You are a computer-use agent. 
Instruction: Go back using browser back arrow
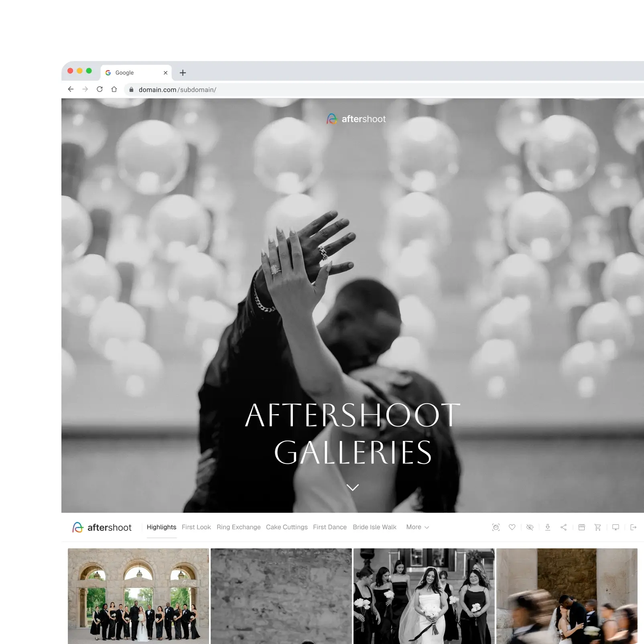[x=71, y=89]
